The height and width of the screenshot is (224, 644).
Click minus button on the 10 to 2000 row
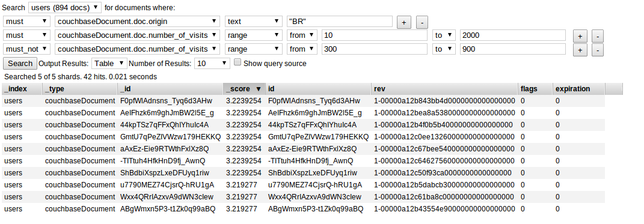[598, 37]
